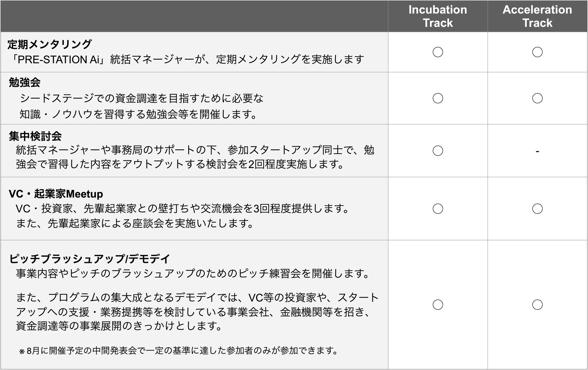Select the ピッチブラッシュアップ/デモデイ heading
Image resolution: width=588 pixels, height=370 pixels.
click(90, 259)
